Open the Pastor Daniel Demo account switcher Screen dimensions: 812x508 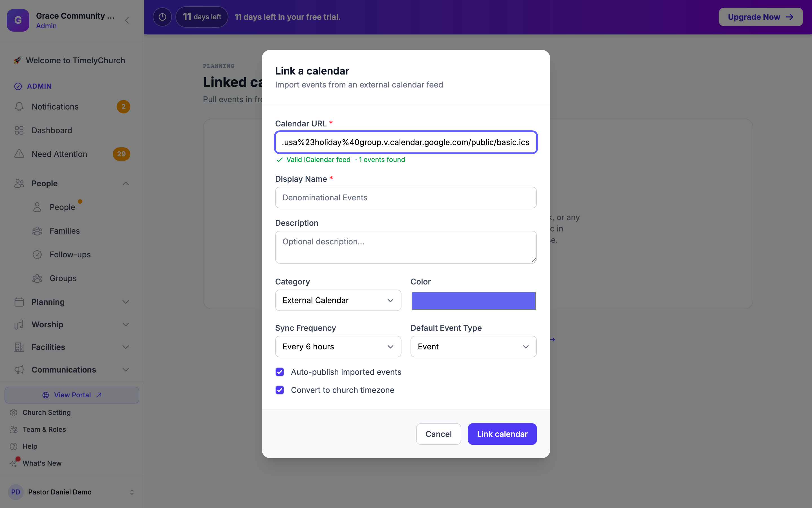click(x=72, y=492)
